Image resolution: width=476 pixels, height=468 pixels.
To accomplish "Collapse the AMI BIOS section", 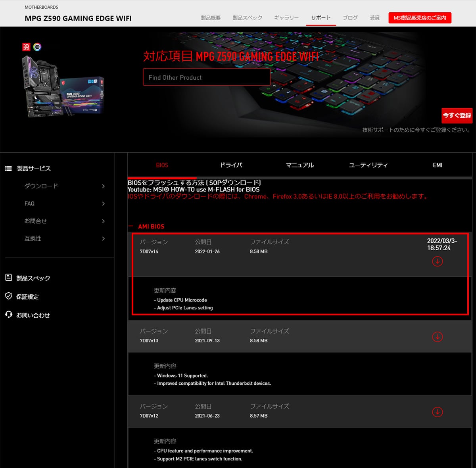I will pyautogui.click(x=131, y=226).
